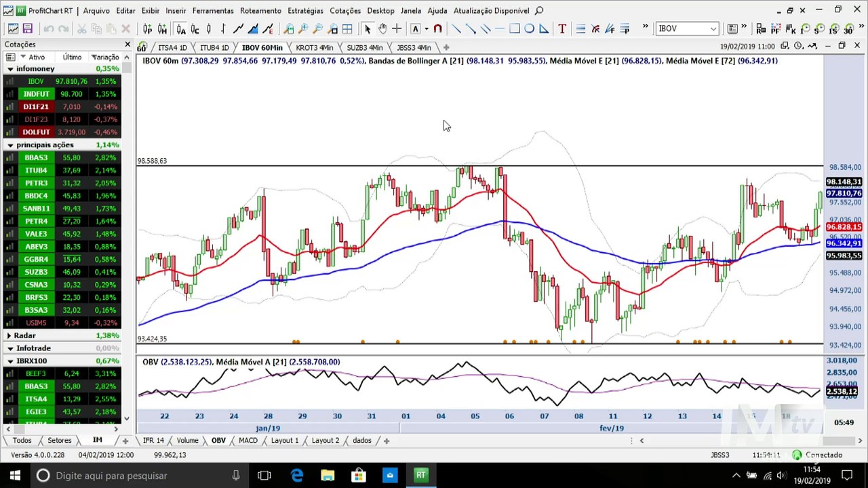This screenshot has height=488, width=868.
Task: Click the quotes panel vertical scrollbar
Action: 127,237
